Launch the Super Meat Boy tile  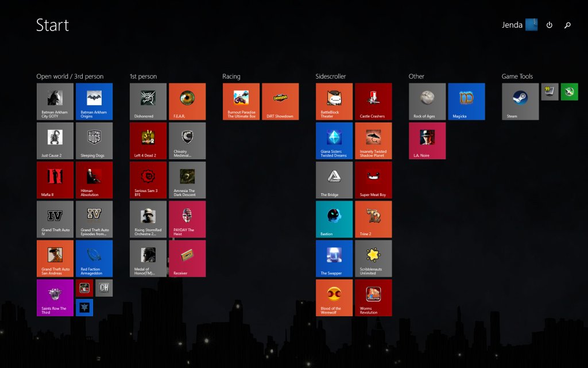(x=373, y=180)
